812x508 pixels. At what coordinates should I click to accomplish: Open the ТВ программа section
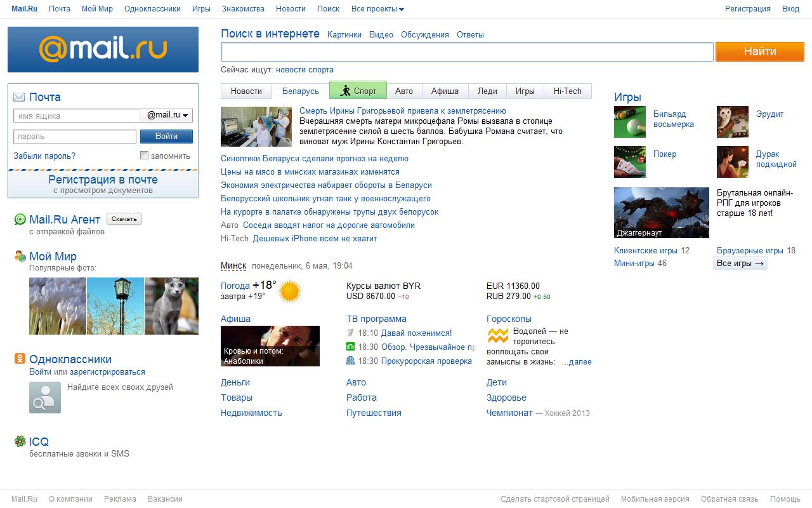point(376,319)
